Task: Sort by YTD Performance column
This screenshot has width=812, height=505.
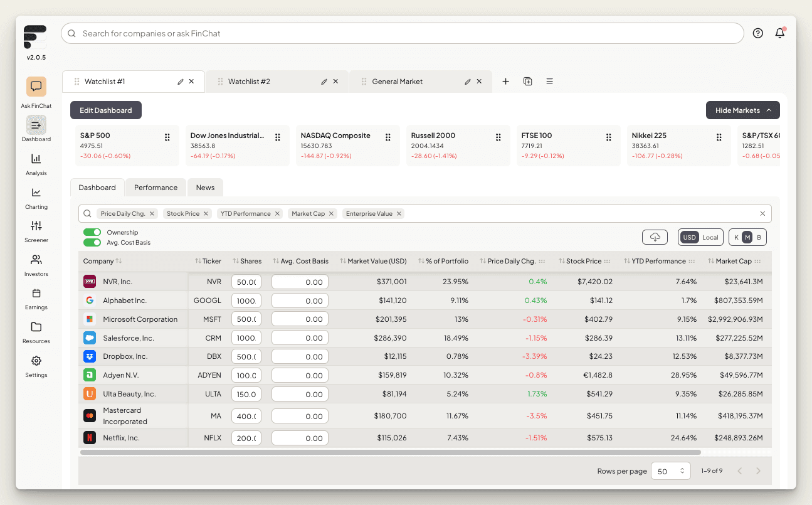Action: tap(655, 261)
